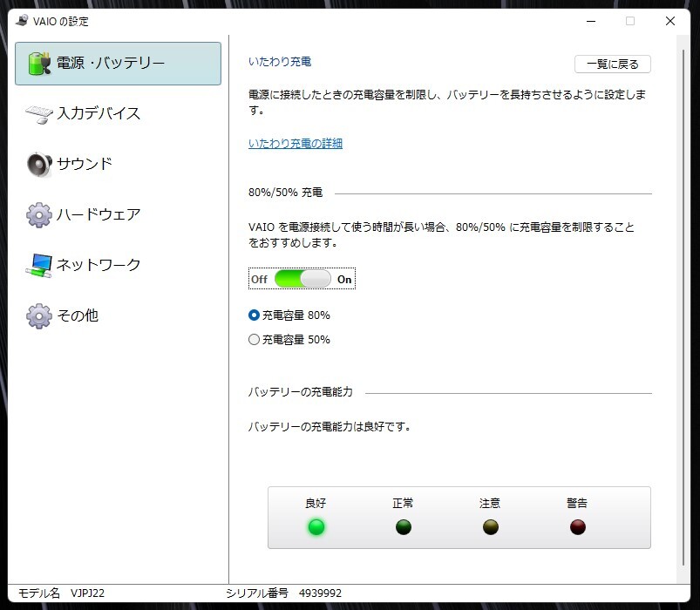Close the VAIO の設定 window
This screenshot has width=700, height=610.
point(670,21)
